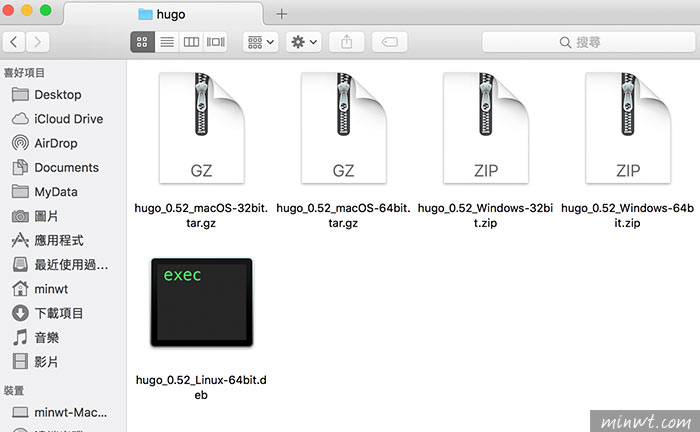Open Documents in the sidebar
Image resolution: width=700 pixels, height=432 pixels.
[55, 167]
